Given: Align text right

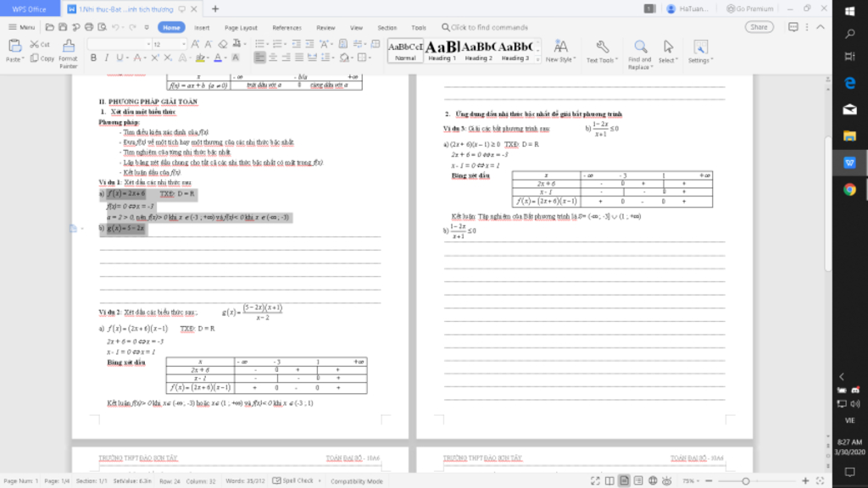Looking at the screenshot, I should click(x=287, y=58).
